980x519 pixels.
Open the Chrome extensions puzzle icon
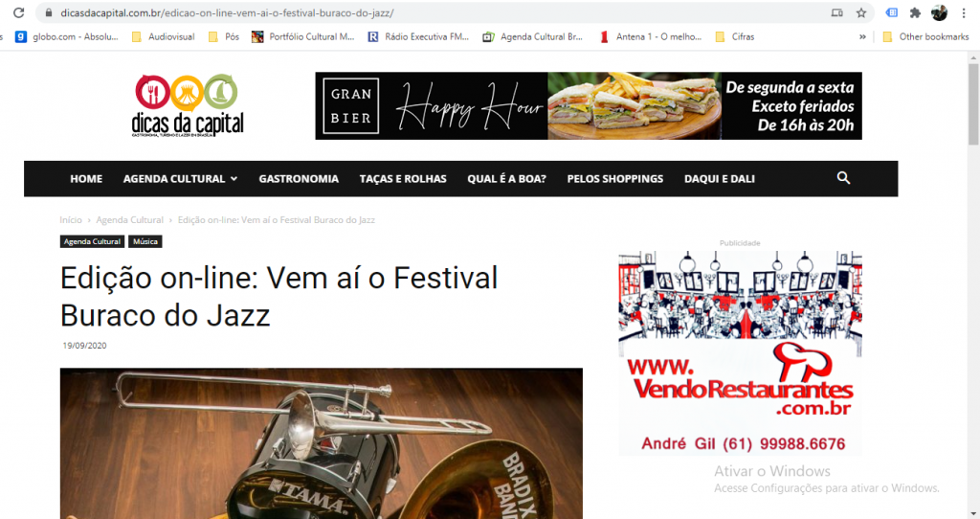[x=915, y=12]
